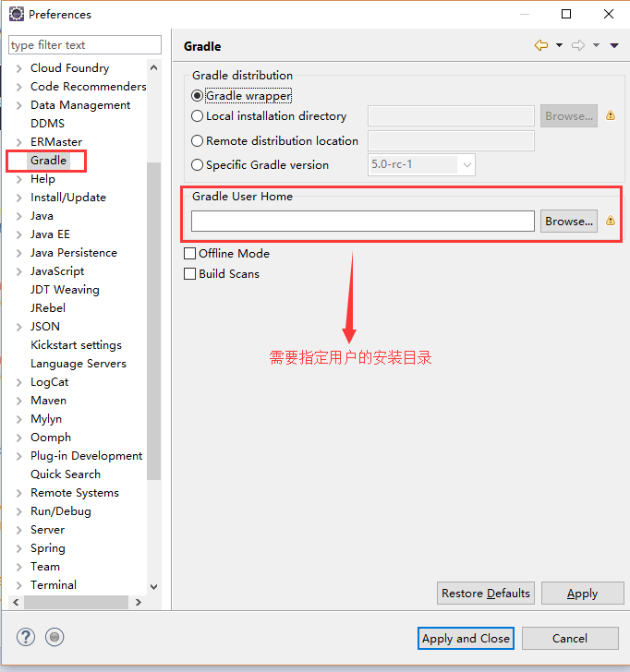Click warning icon beside Local installation Browse

(611, 115)
